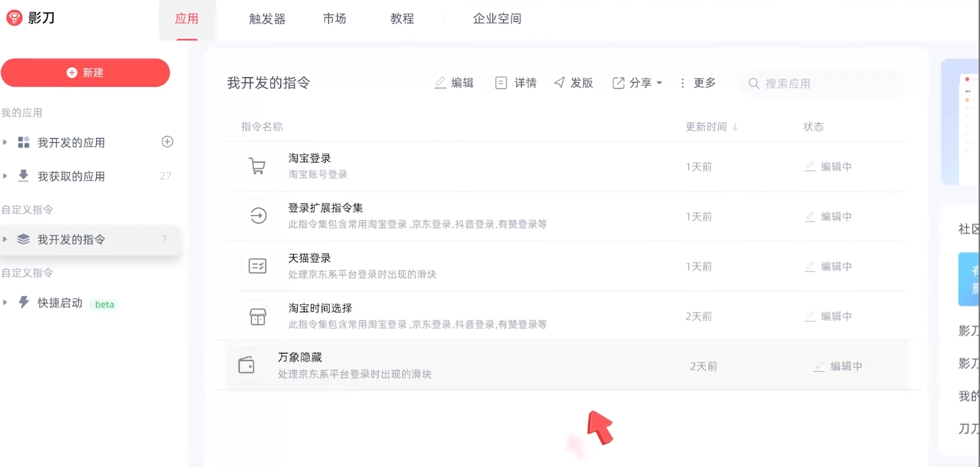Open the 市场 tab
This screenshot has height=467, width=980.
pos(334,19)
